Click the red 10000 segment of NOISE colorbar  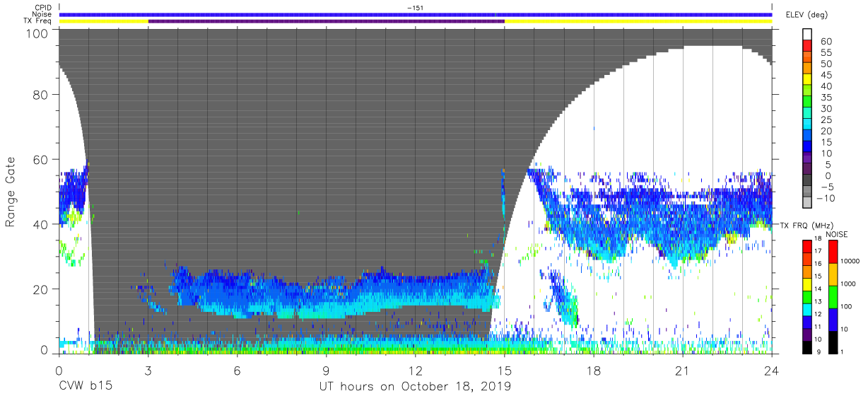tap(833, 252)
